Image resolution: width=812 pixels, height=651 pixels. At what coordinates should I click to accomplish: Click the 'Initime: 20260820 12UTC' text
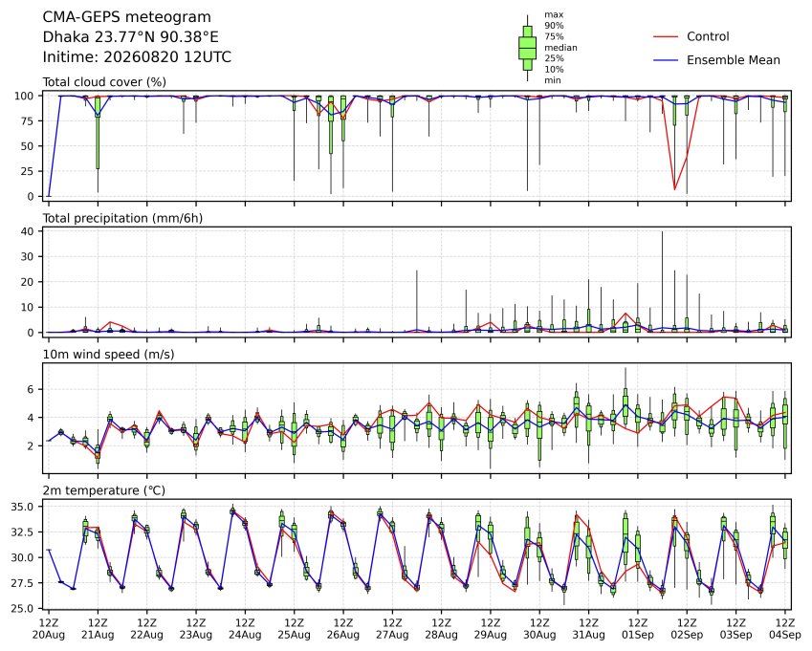tap(137, 57)
